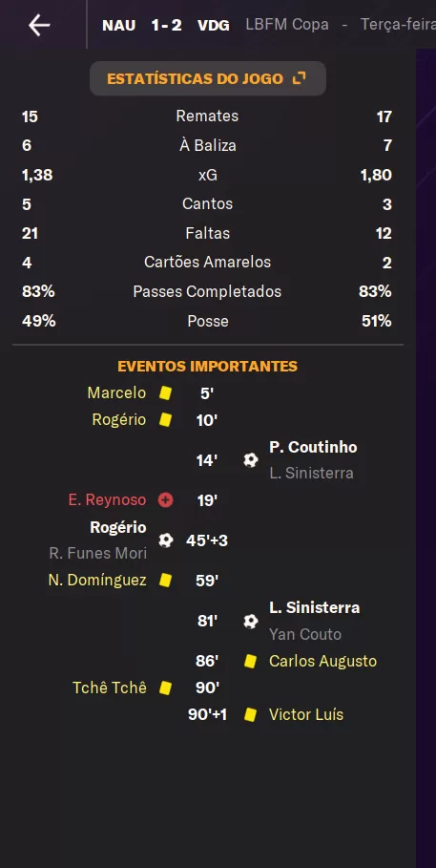Open the expand icon beside Estatísticas do Jogo

299,78
